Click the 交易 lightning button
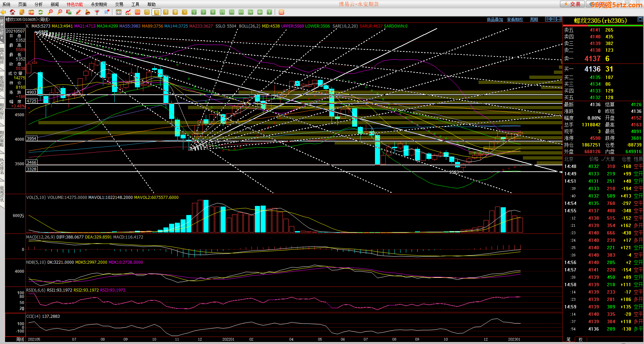Viewport: 644px width, 344px height. tap(572, 4)
